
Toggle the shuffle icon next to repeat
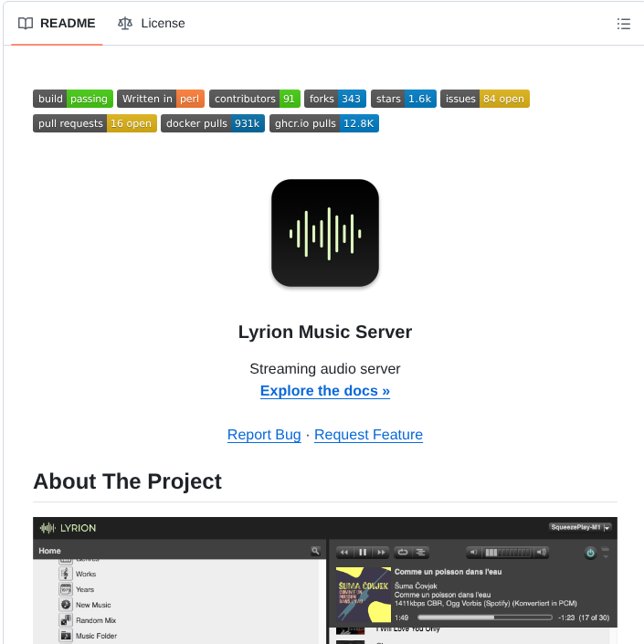pos(420,553)
